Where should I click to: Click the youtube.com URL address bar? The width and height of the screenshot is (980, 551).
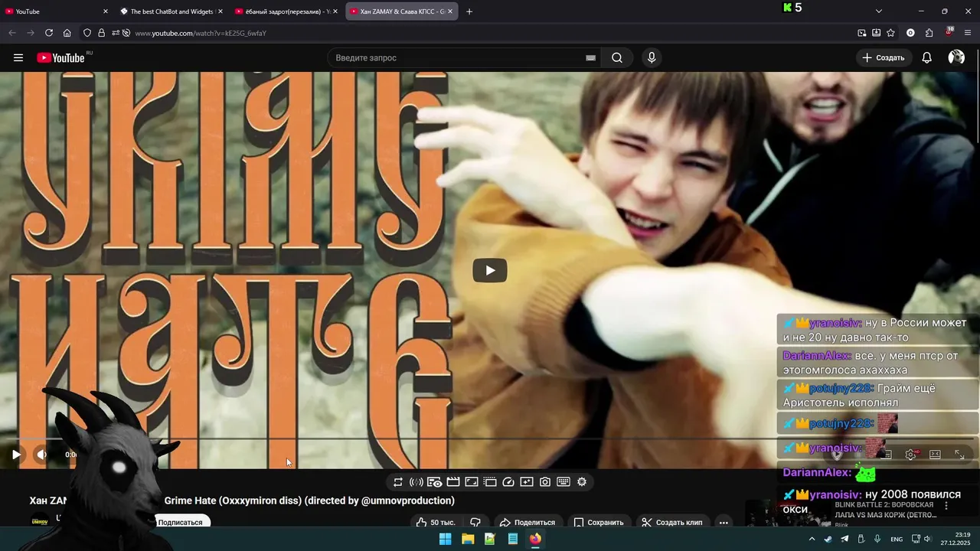490,33
